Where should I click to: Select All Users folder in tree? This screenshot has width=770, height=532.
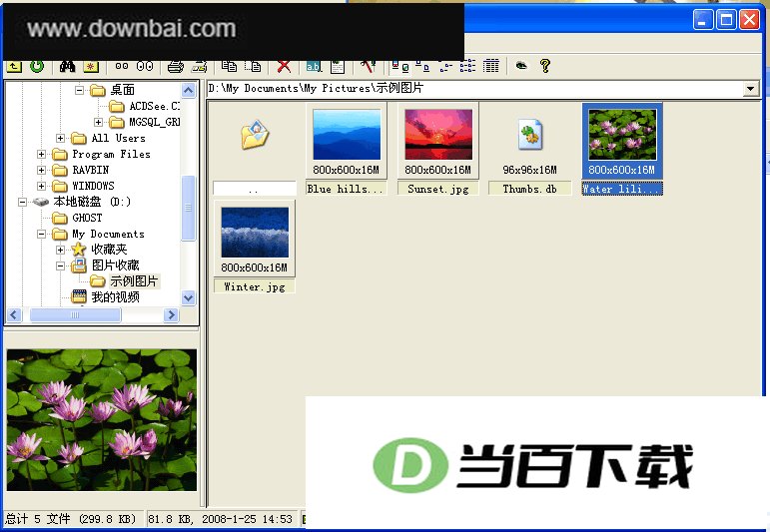119,138
